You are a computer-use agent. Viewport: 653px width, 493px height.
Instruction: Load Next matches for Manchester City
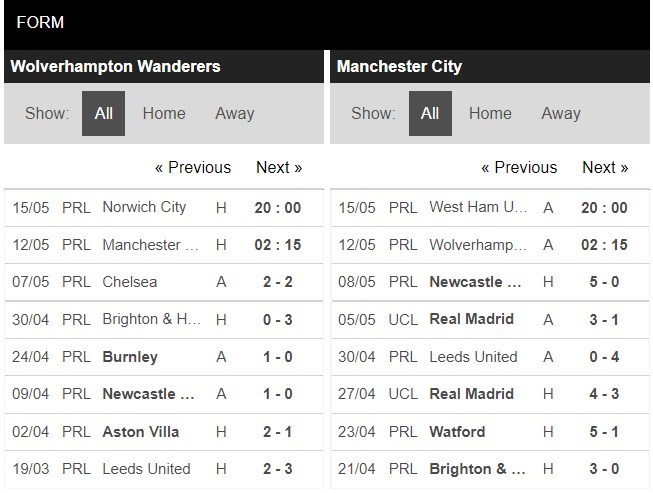click(605, 167)
